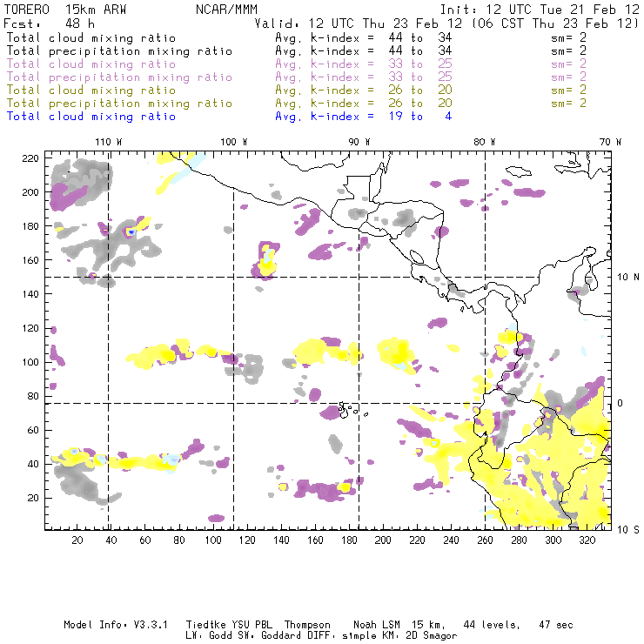
Task: Click the black "Total cloud mixing ratio" legend entry
Action: click(x=91, y=37)
